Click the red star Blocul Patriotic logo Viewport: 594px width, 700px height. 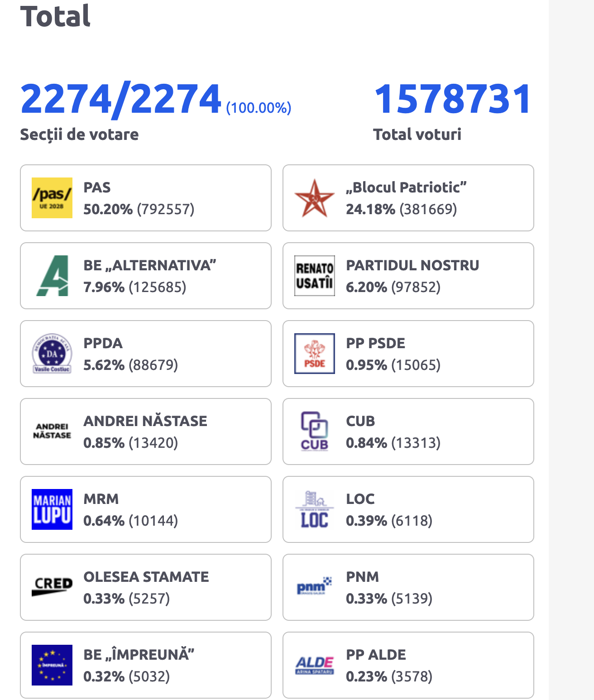pos(315,198)
